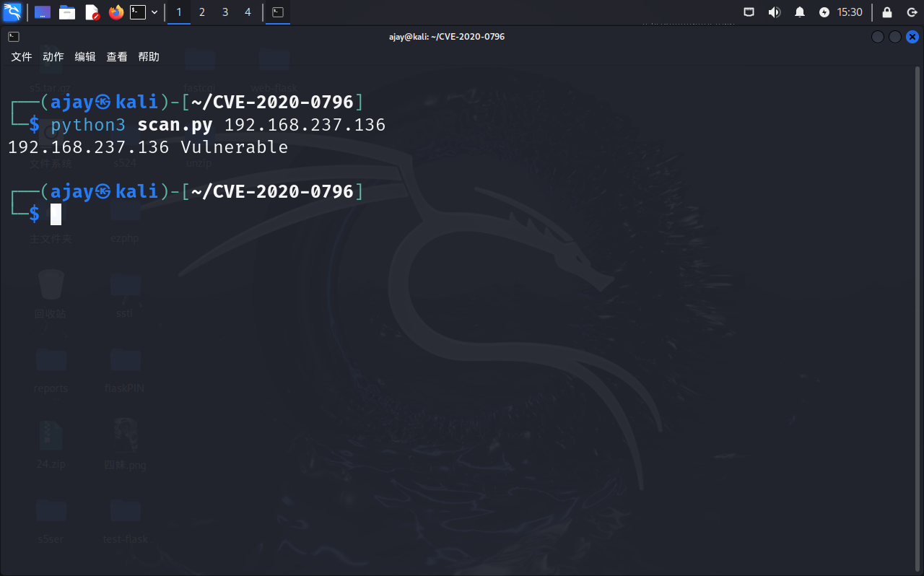
Task: Open the notifications bell icon
Action: point(799,12)
